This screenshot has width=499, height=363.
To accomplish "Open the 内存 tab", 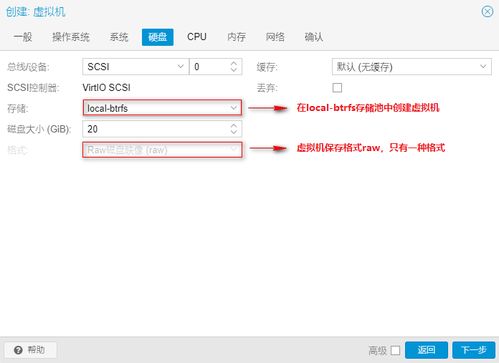I will tap(236, 37).
